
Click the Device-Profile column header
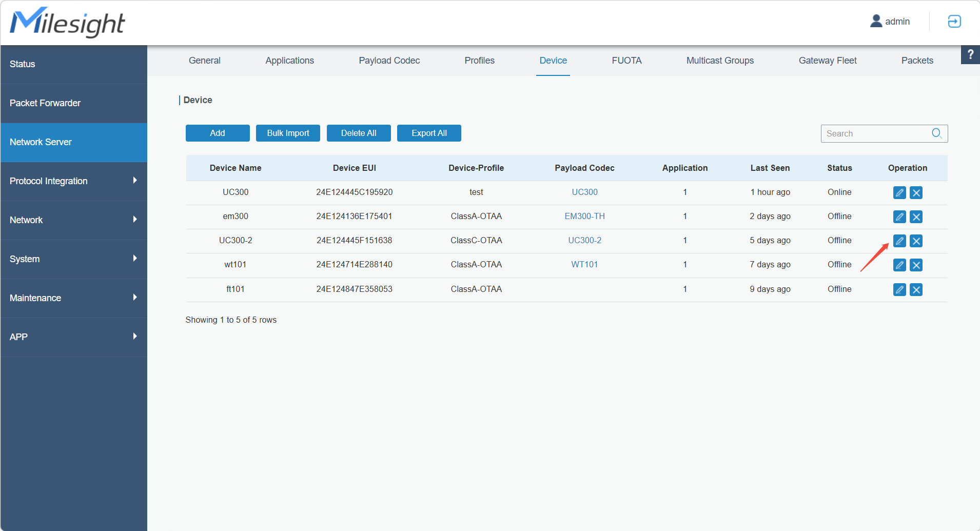click(x=476, y=168)
